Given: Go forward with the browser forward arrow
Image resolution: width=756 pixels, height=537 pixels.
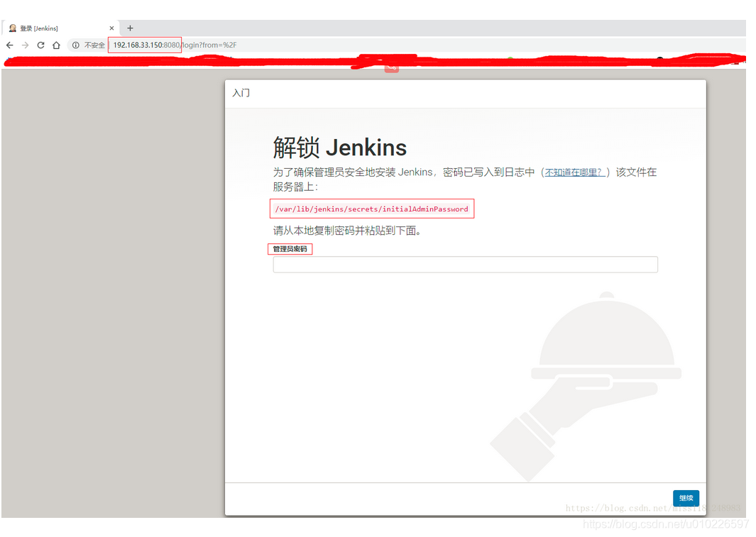Looking at the screenshot, I should [x=25, y=45].
